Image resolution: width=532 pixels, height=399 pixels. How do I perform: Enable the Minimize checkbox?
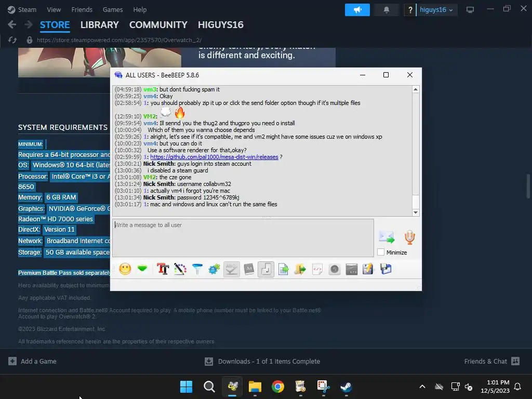click(381, 252)
